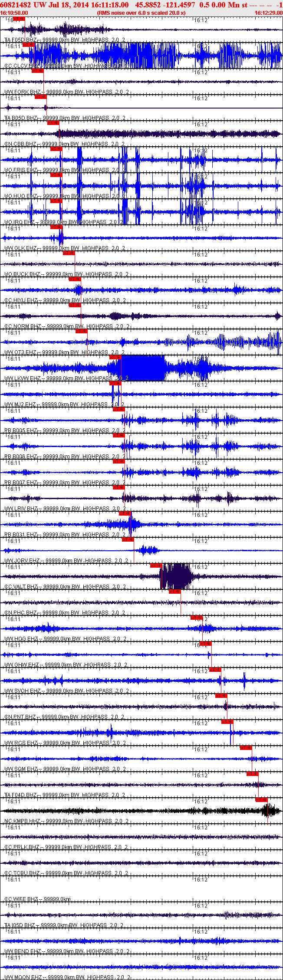Select the UW BEND EHZ station label
The image size is (283, 980).
click(x=23, y=951)
